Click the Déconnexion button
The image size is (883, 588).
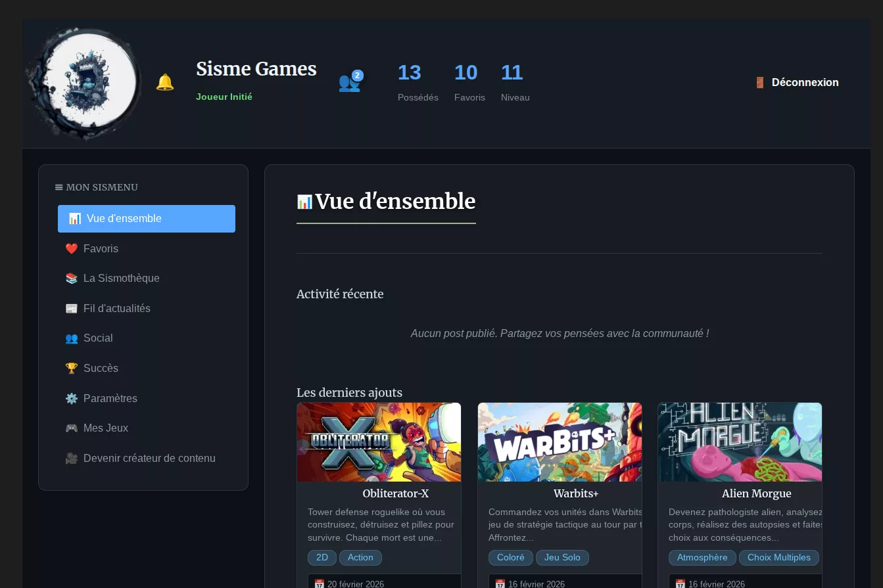point(805,82)
